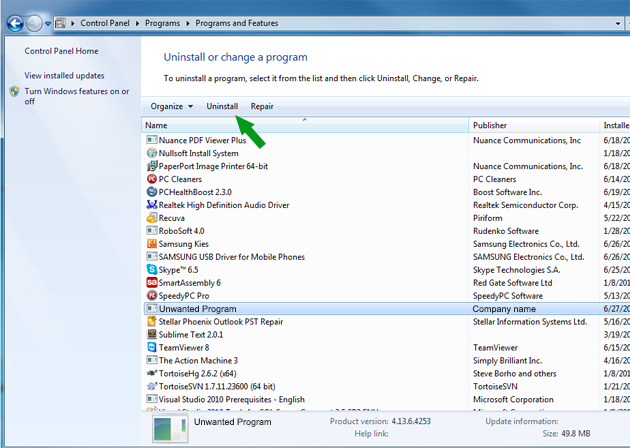The width and height of the screenshot is (630, 448).
Task: Expand arrow after Programs breadcrumb
Action: (188, 23)
